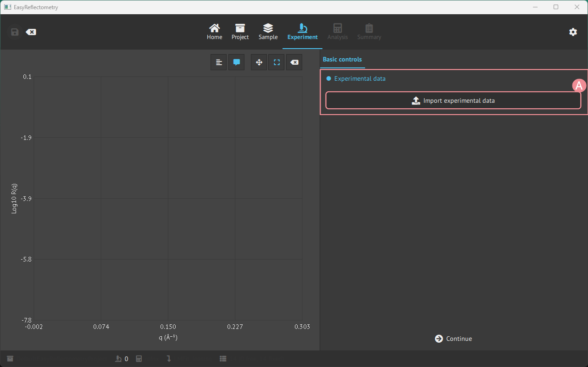Select the box zoom tool
Viewport: 588px width, 367px height.
(x=277, y=62)
